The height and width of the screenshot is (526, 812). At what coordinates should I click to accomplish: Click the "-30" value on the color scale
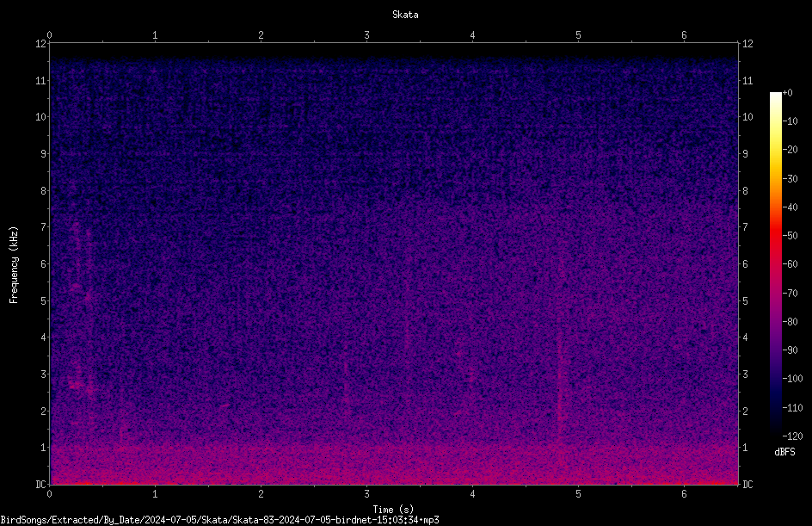[x=790, y=179]
